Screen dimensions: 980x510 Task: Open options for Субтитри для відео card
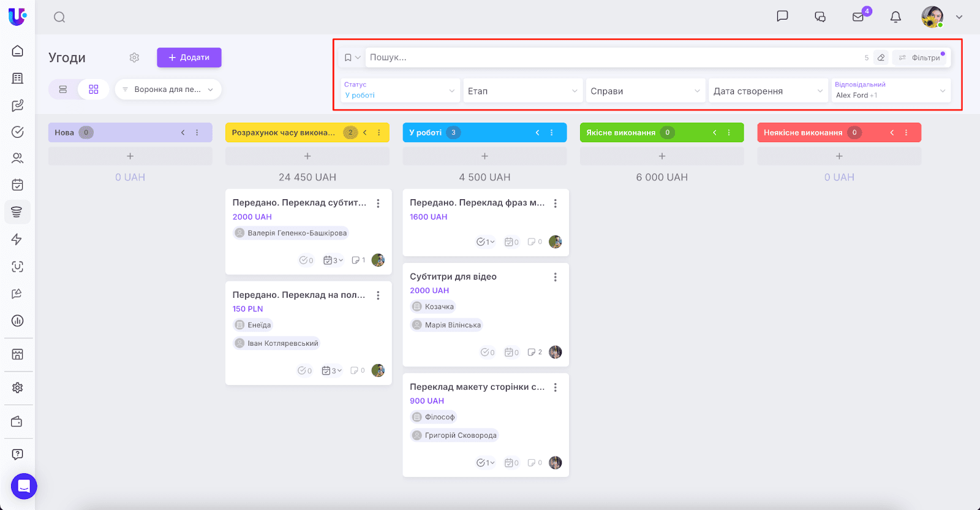coord(556,277)
